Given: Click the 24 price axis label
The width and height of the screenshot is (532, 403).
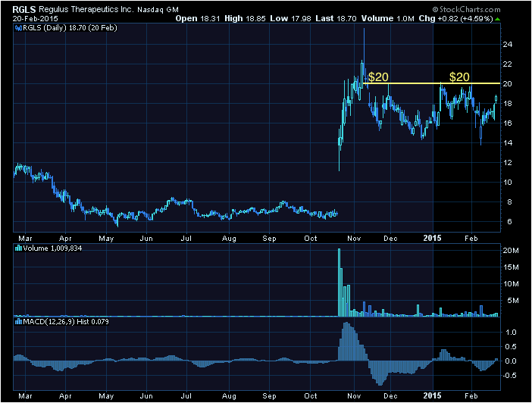Looking at the screenshot, I should pyautogui.click(x=508, y=45).
